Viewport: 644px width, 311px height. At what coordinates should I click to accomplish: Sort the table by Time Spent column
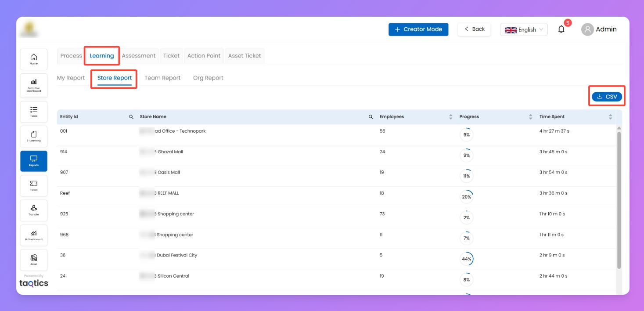[x=610, y=117]
